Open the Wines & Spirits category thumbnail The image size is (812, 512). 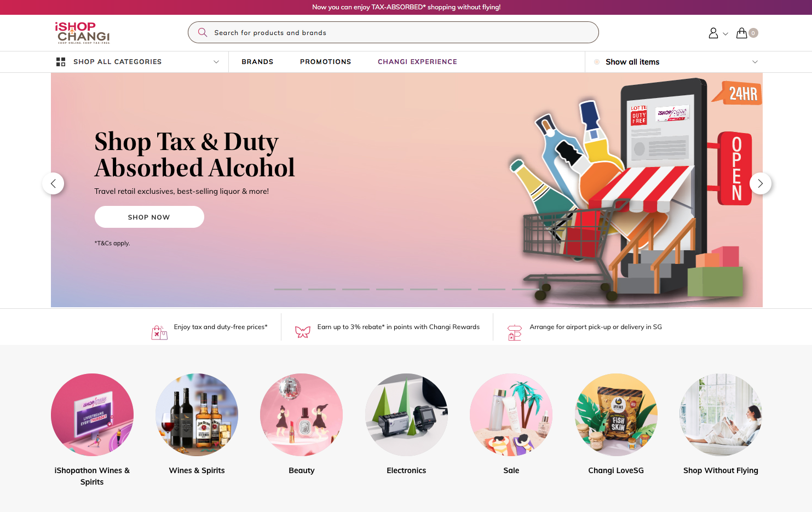197,415
